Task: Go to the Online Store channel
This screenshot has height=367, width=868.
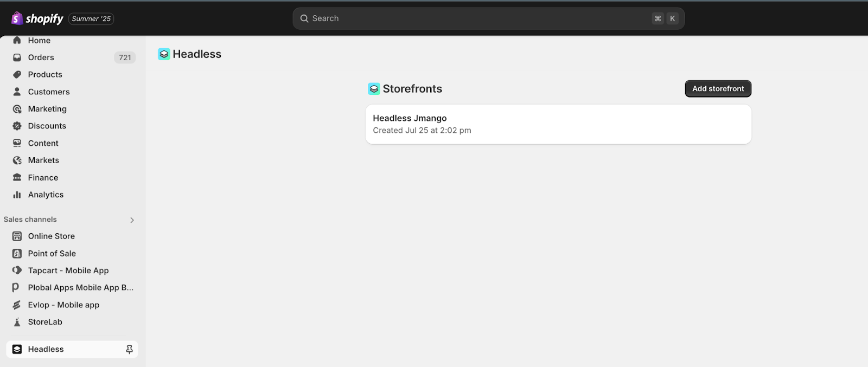Action: tap(51, 236)
